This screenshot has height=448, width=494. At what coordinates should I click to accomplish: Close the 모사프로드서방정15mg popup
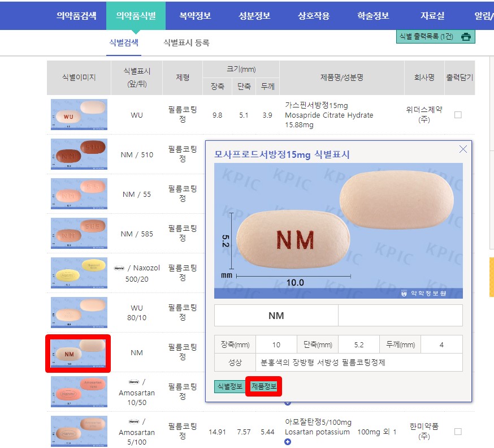click(x=463, y=149)
